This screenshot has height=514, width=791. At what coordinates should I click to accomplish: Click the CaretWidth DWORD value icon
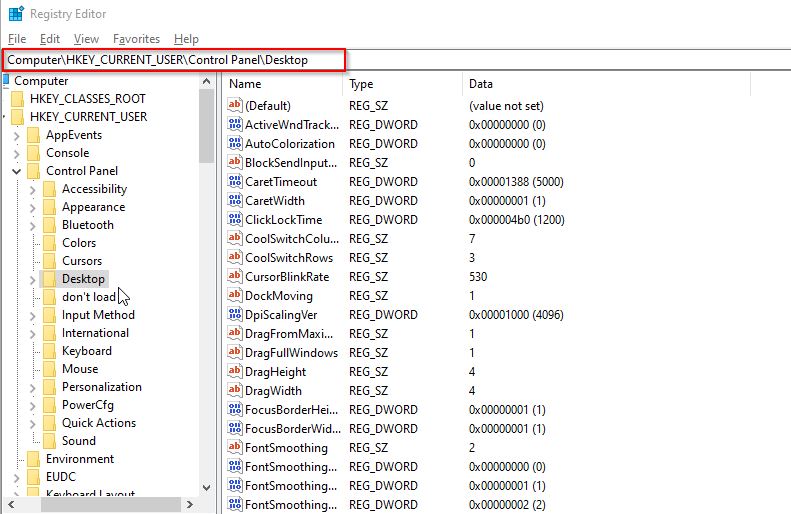tap(235, 200)
